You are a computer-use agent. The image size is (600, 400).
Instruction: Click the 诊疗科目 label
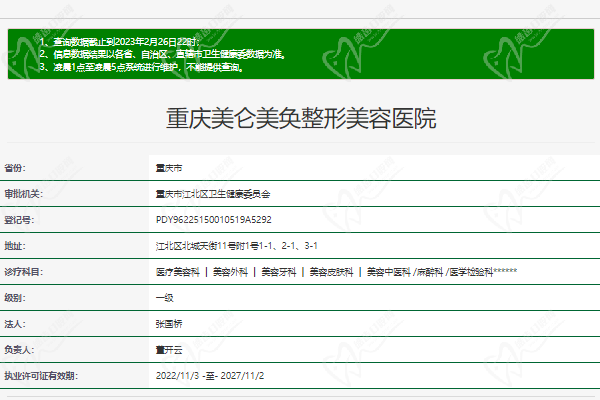point(23,272)
